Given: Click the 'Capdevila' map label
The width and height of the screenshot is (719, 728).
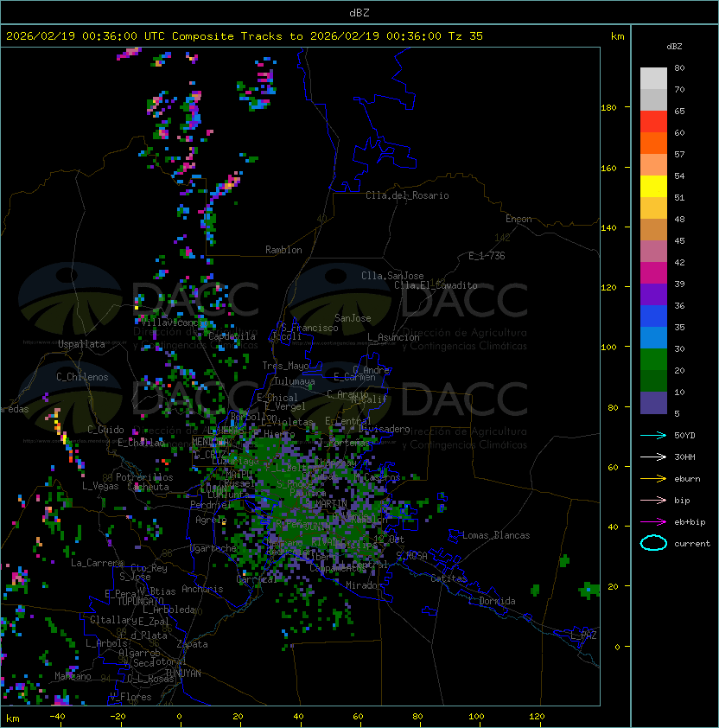Looking at the screenshot, I should [x=232, y=336].
